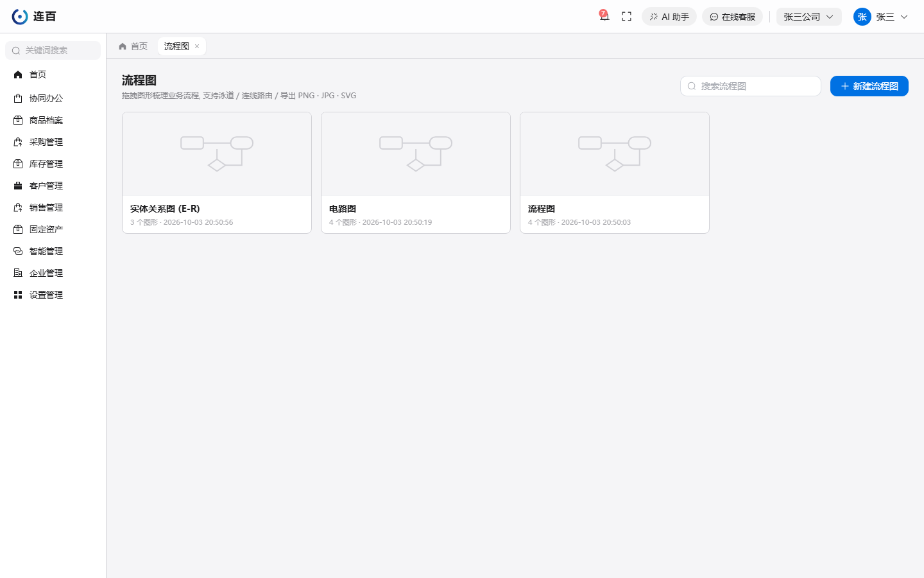Expand the 张三公司 company dropdown
The height and width of the screenshot is (578, 924).
click(809, 17)
